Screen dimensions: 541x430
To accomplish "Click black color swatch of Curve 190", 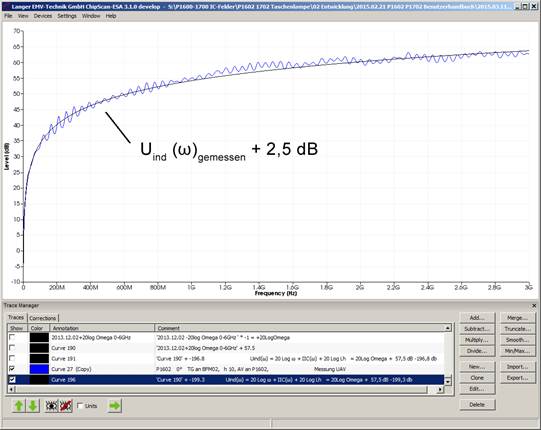I will coord(39,348).
